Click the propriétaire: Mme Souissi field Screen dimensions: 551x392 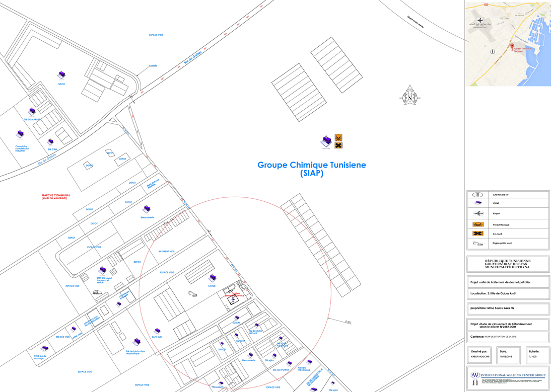508,308
